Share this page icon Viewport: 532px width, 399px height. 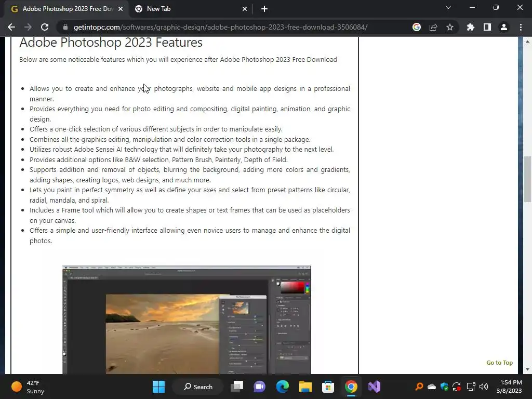[433, 27]
